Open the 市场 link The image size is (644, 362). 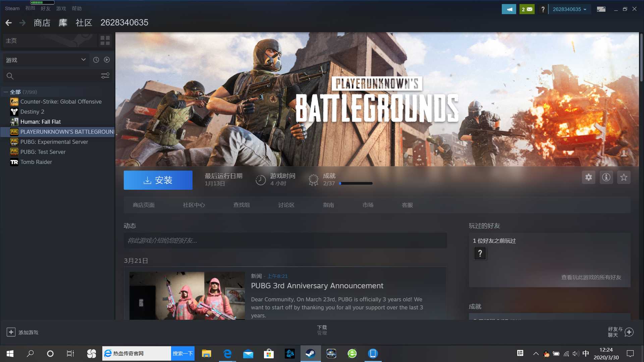(368, 205)
